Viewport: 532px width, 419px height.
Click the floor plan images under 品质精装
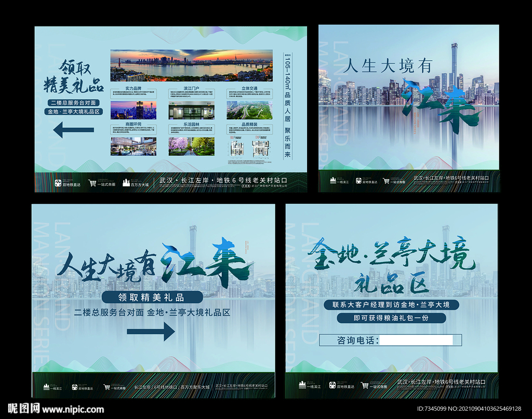[250, 148]
